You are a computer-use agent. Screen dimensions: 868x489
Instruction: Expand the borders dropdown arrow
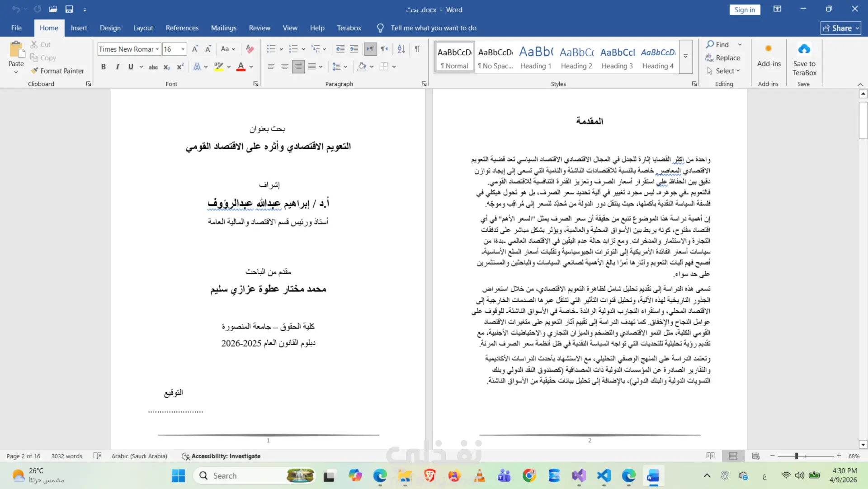tap(394, 67)
